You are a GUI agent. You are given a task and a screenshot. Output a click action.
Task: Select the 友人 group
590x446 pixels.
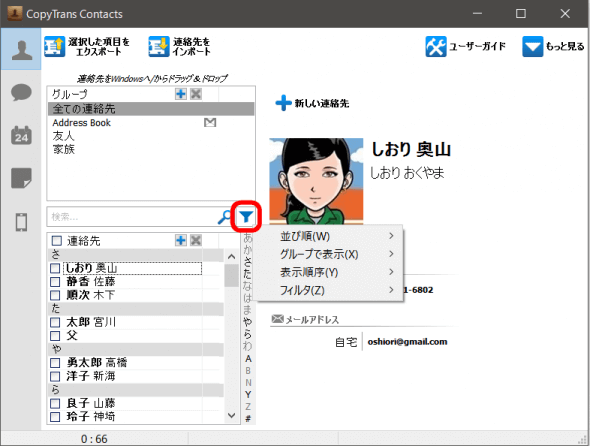[x=64, y=135]
